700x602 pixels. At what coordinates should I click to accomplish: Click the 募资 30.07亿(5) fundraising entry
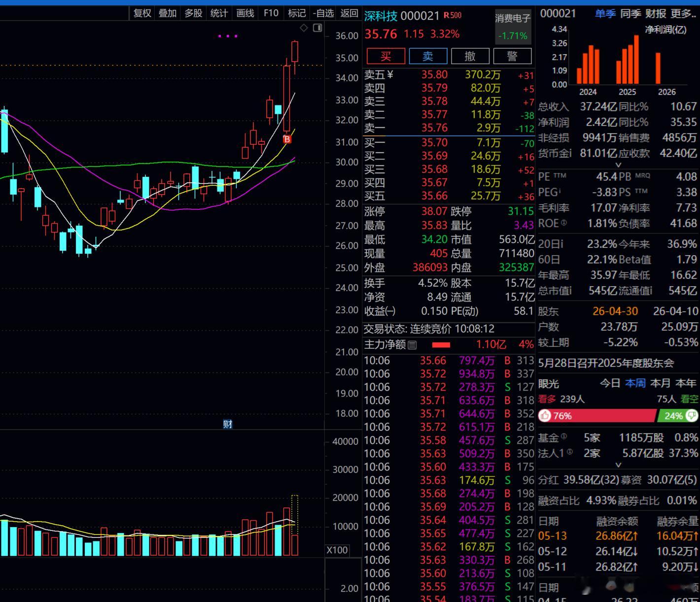(660, 480)
